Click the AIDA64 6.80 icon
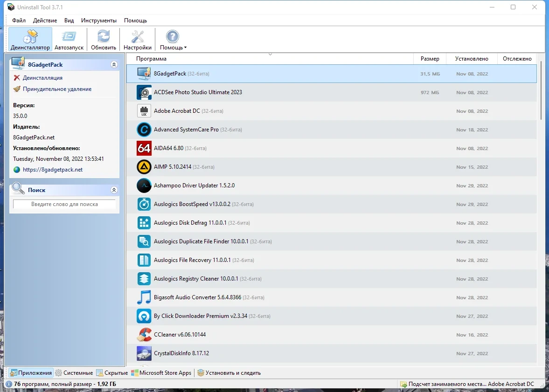This screenshot has width=549, height=392. pyautogui.click(x=144, y=148)
